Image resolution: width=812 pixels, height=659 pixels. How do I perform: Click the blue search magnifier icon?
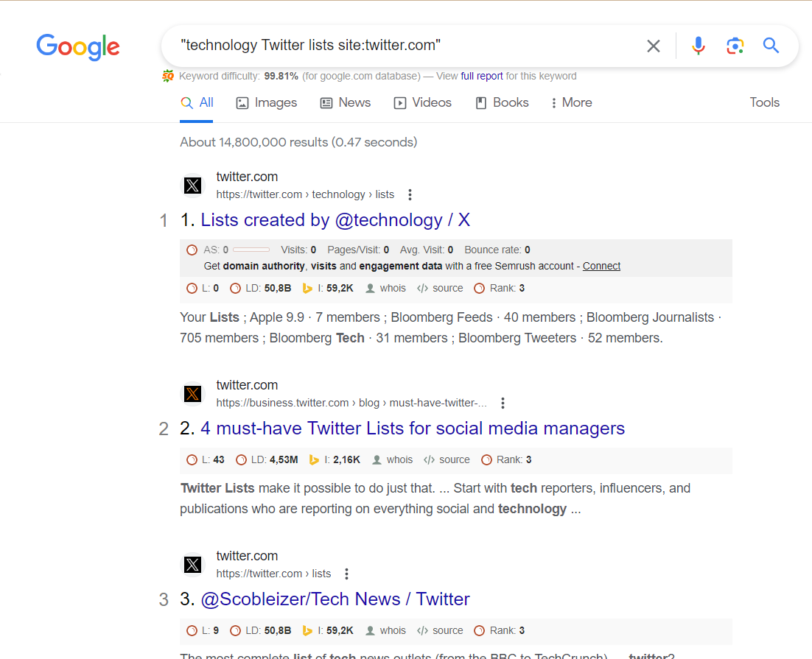coord(771,46)
